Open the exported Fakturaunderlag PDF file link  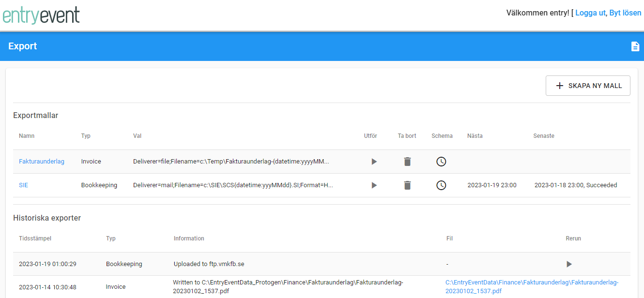pyautogui.click(x=532, y=286)
